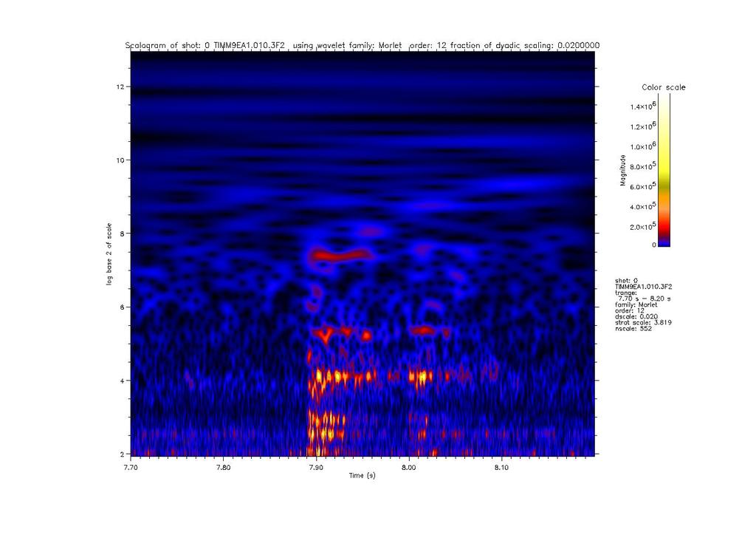This screenshot has width=756, height=535.
Task: Click the 'order: 12' info line
Action: [630, 310]
